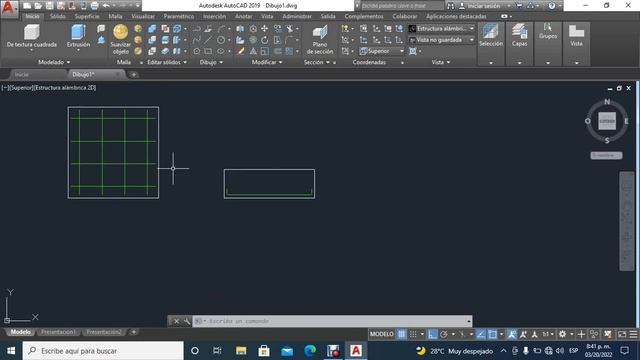Toggle isometric drafting icon in status bar

(x=462, y=334)
